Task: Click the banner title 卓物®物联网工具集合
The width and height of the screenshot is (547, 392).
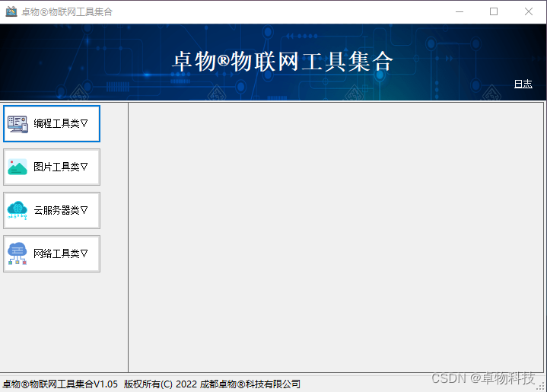Action: point(283,62)
